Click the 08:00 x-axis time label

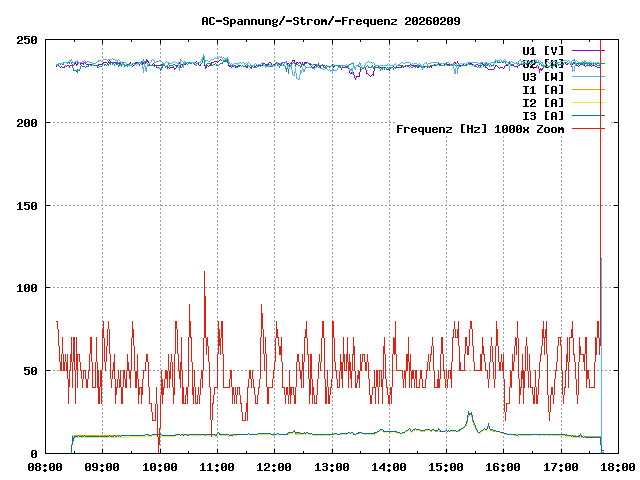tap(46, 466)
